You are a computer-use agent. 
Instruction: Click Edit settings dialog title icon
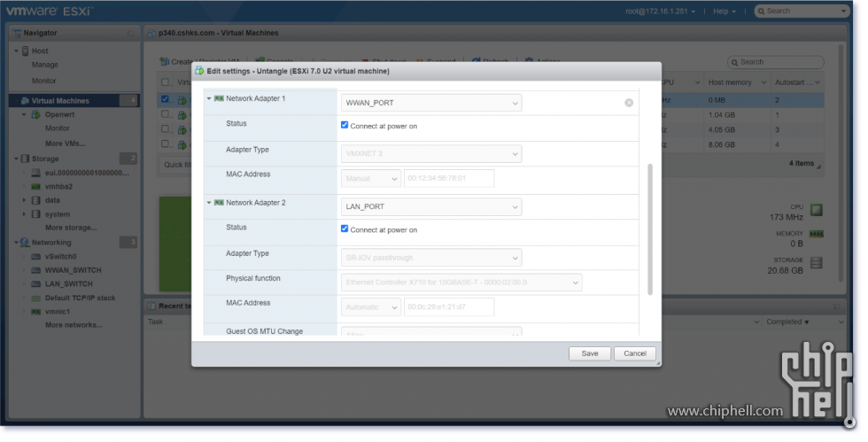200,71
